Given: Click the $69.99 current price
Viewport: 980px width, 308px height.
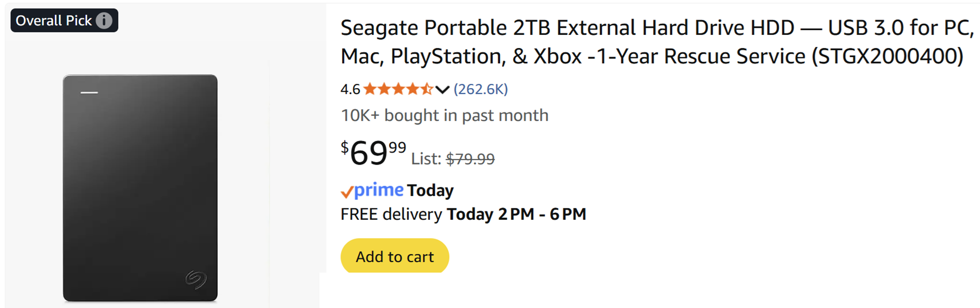Looking at the screenshot, I should pyautogui.click(x=373, y=152).
